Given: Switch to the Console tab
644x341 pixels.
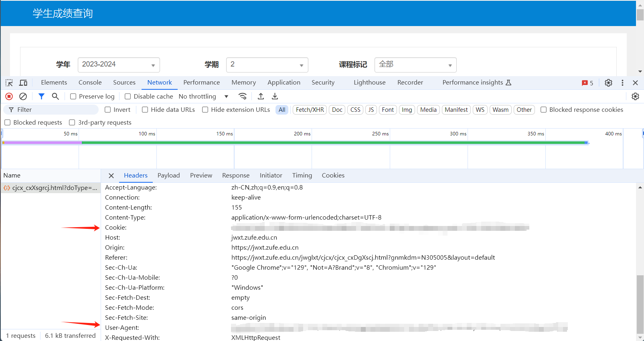Looking at the screenshot, I should 90,83.
